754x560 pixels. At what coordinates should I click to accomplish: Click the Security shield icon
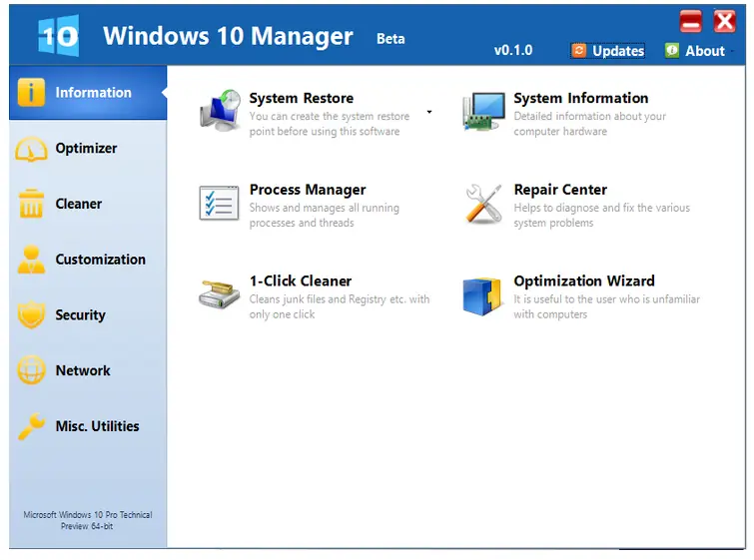point(31,314)
